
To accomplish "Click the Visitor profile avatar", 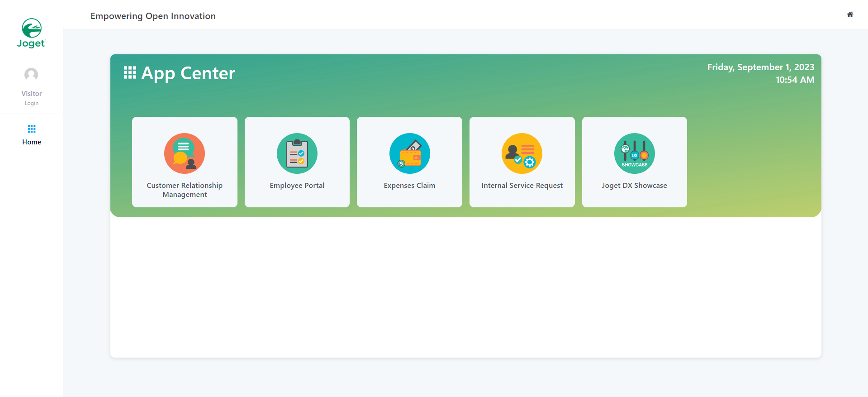I will click(31, 75).
